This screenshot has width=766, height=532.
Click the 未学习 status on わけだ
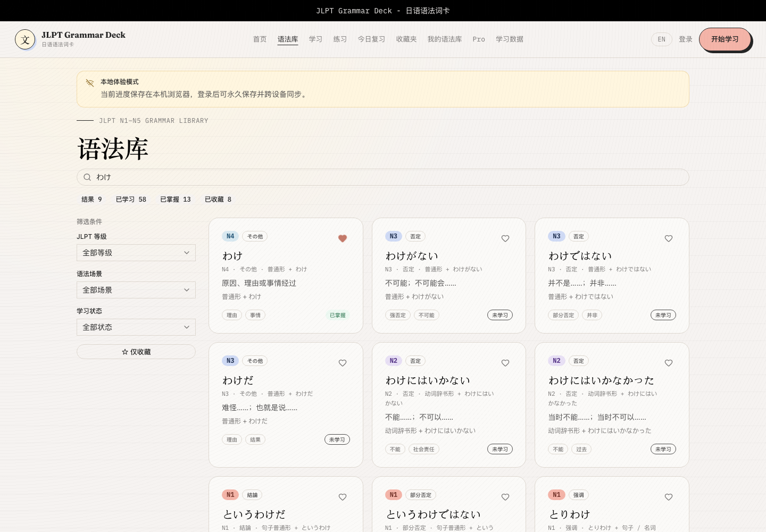337,439
